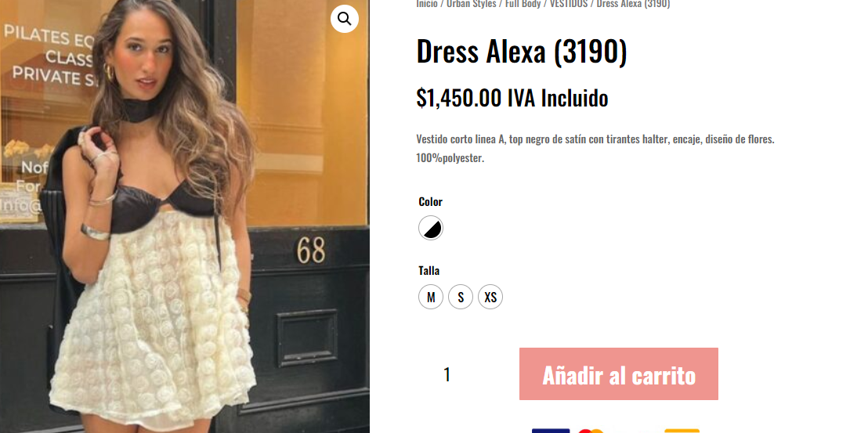Click the Color attribute label
Viewport: 868px width, 433px height.
[430, 201]
